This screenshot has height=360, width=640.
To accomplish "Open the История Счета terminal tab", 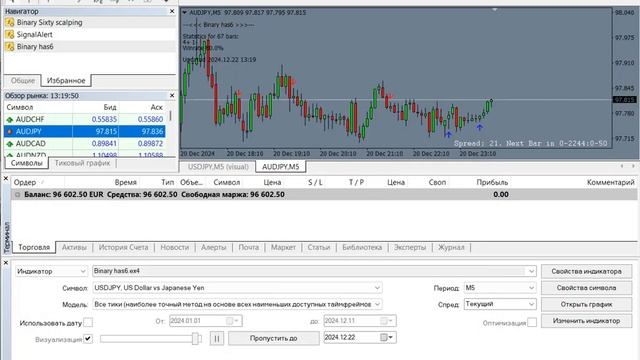I will pos(124,247).
